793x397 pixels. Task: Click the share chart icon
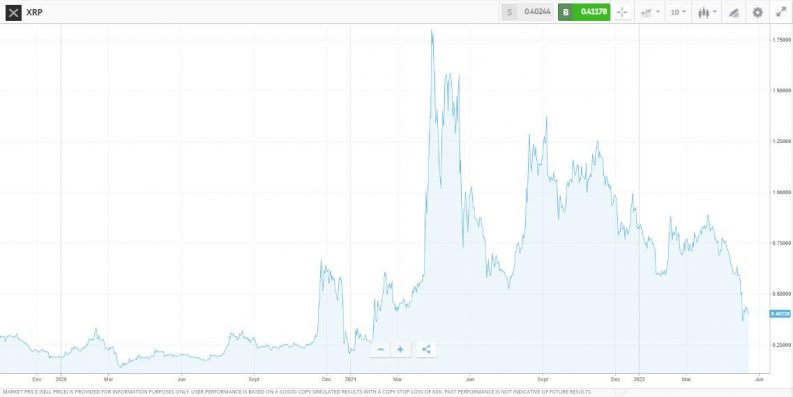point(426,349)
